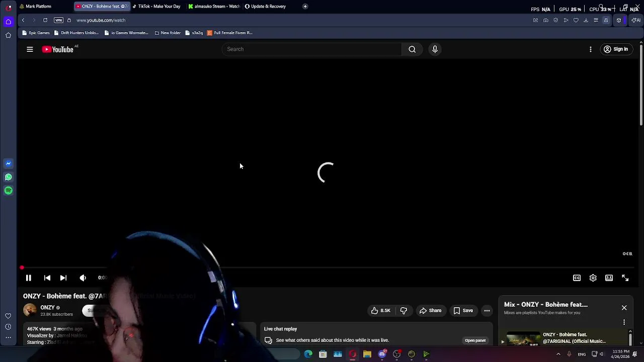
Task: Pause the video with the player pause button
Action: tap(29, 278)
